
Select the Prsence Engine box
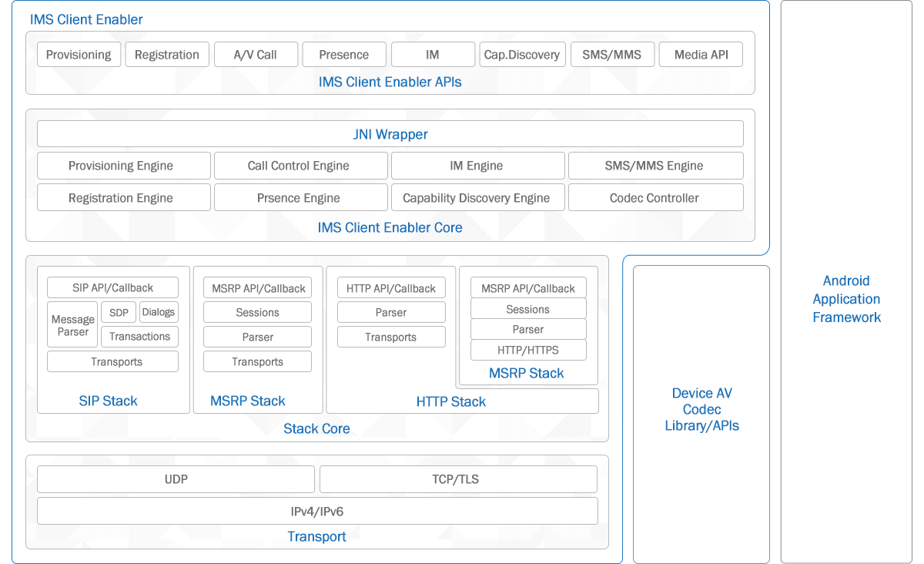point(301,197)
